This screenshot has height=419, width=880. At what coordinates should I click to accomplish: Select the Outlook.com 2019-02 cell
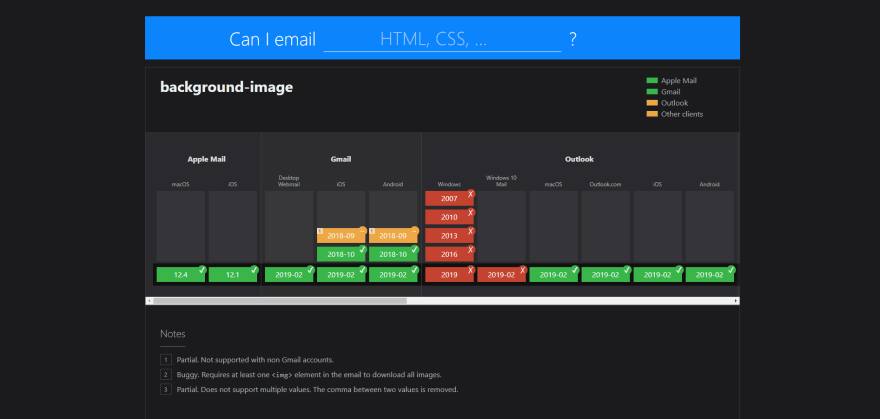pyautogui.click(x=606, y=275)
